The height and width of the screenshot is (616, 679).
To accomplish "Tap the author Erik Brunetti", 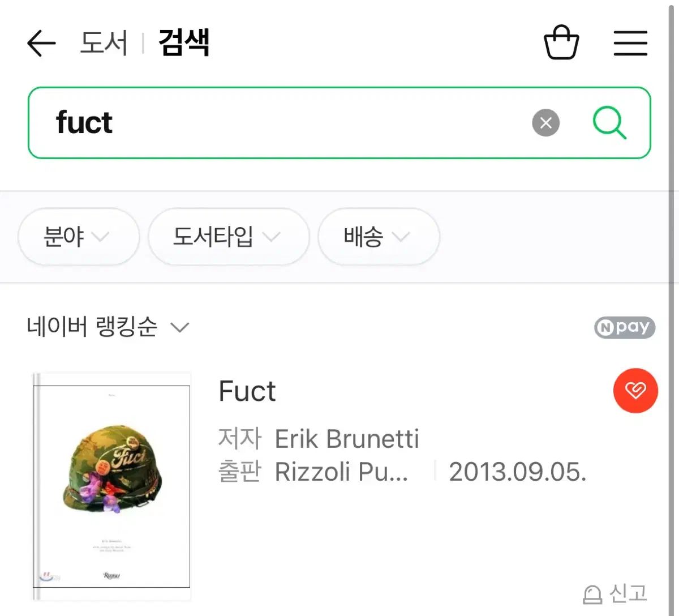I will 346,439.
